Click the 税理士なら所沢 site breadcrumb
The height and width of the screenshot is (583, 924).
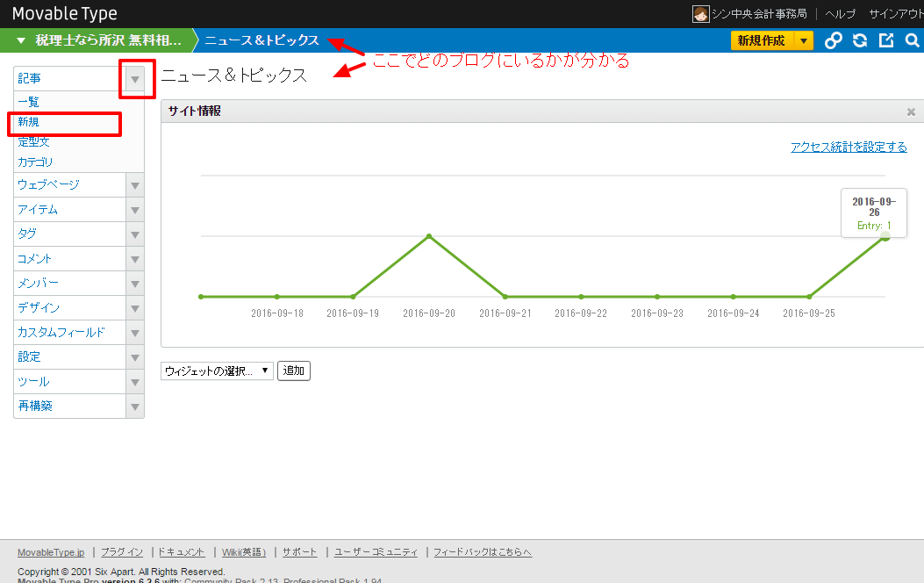[x=108, y=40]
